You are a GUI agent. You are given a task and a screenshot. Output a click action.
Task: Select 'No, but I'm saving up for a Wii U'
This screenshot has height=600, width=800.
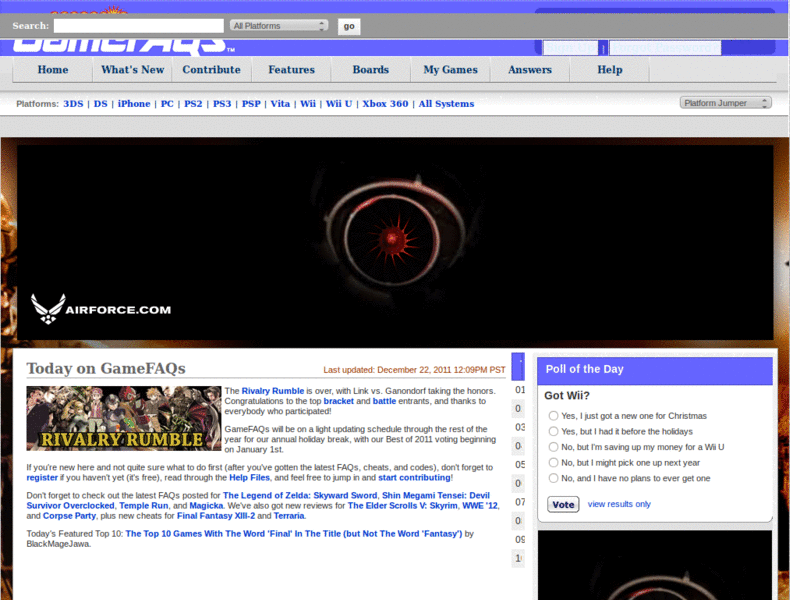(553, 447)
